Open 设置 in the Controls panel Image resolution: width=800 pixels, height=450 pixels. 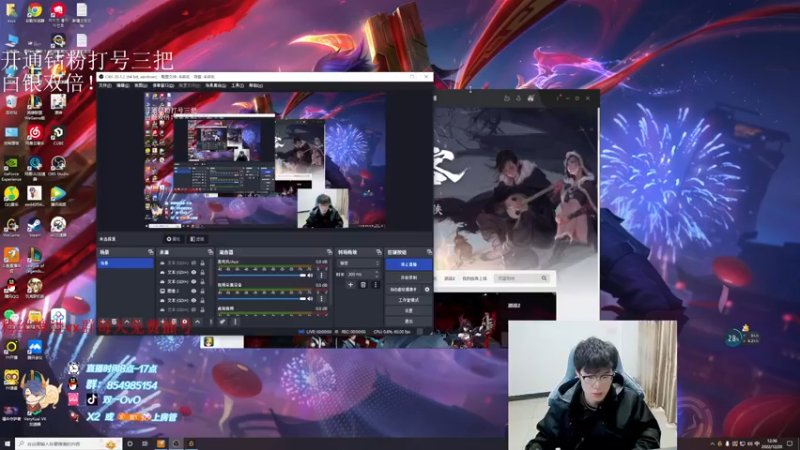(409, 310)
